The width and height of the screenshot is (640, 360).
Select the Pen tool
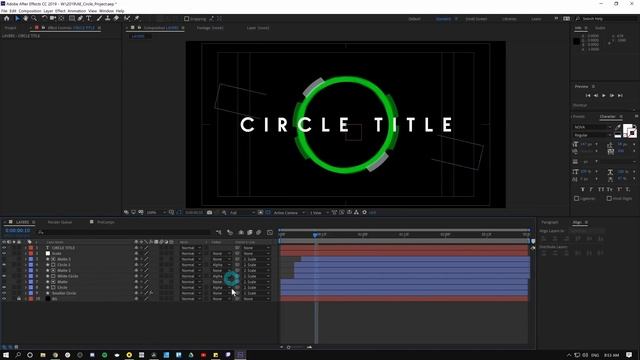tap(80, 18)
